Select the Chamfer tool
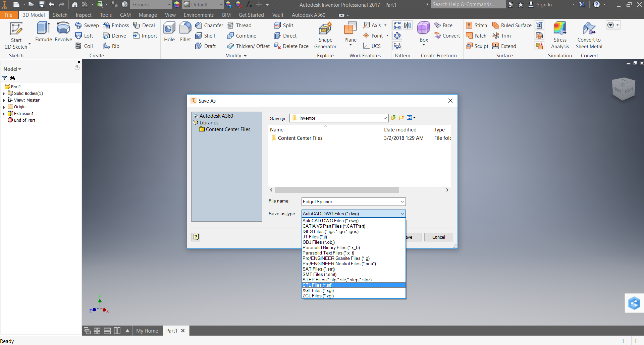The width and height of the screenshot is (644, 345). (209, 25)
